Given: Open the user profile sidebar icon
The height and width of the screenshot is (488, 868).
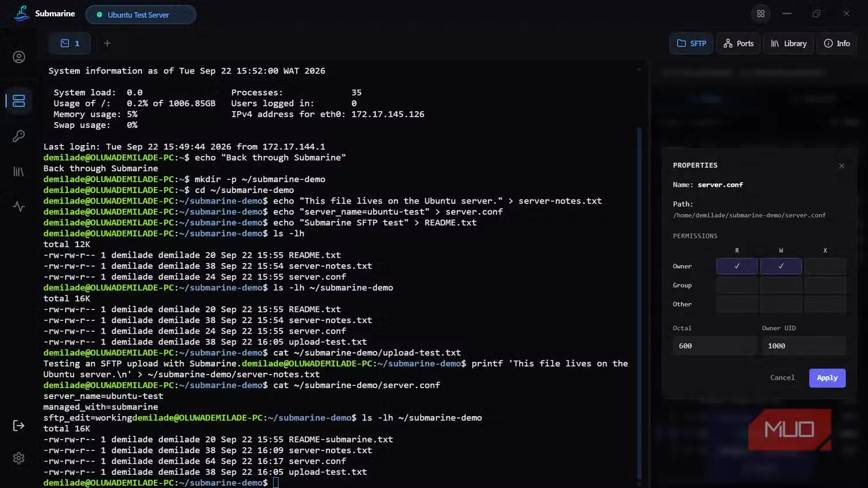Looking at the screenshot, I should pyautogui.click(x=19, y=57).
